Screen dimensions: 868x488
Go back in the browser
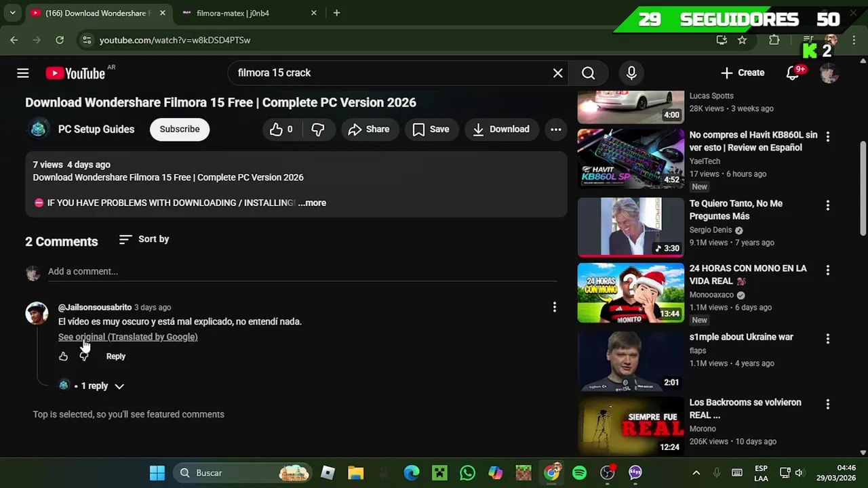click(14, 40)
